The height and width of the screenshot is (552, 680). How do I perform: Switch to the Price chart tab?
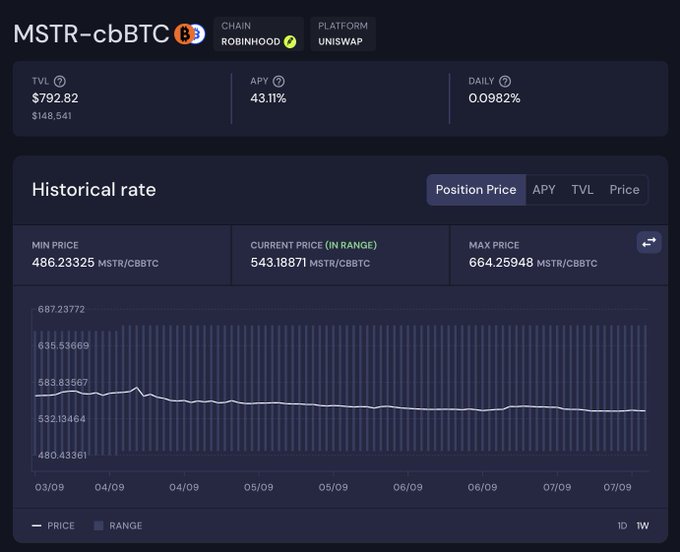pos(624,189)
